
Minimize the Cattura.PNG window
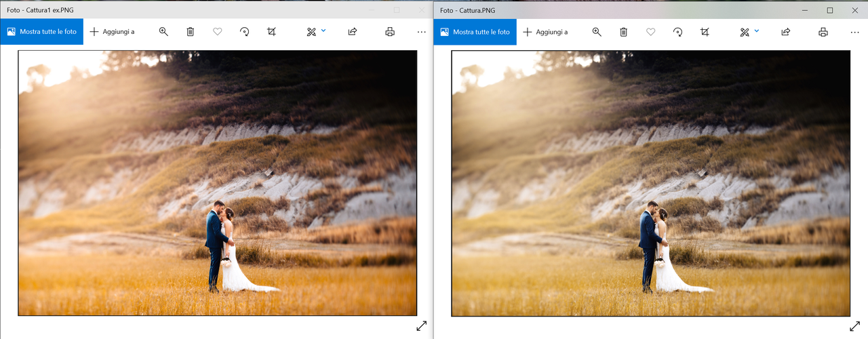[x=804, y=10]
